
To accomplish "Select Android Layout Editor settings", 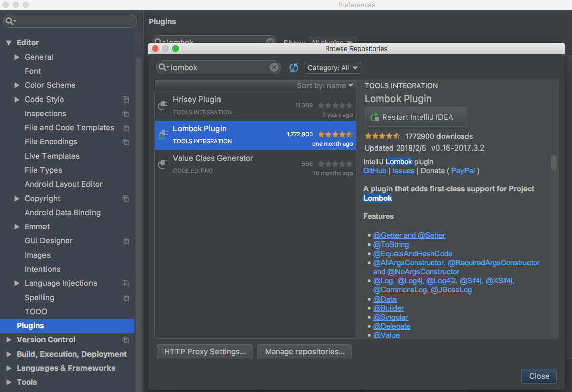I will [64, 184].
